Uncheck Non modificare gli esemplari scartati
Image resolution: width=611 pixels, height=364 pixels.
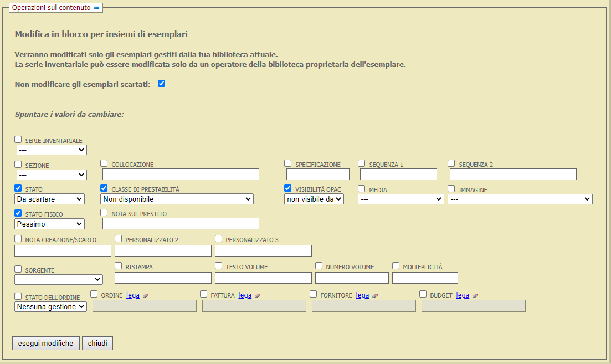tap(162, 84)
